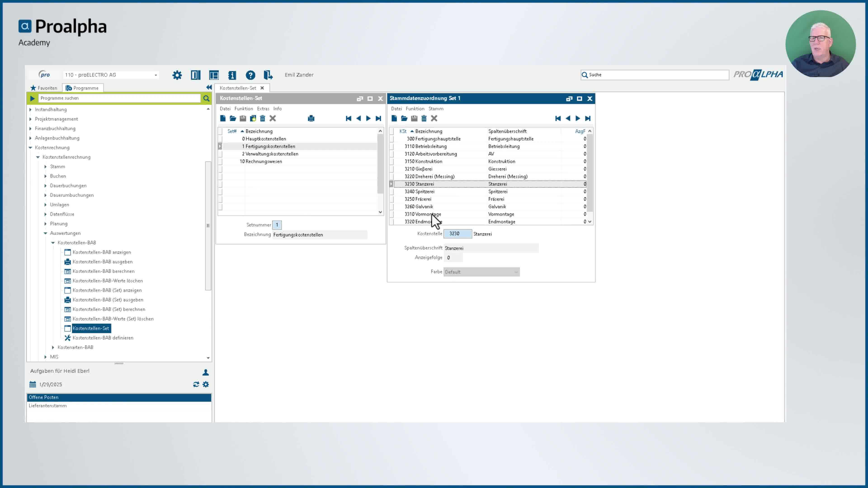Sort the set list by Set# column header

coord(232,131)
